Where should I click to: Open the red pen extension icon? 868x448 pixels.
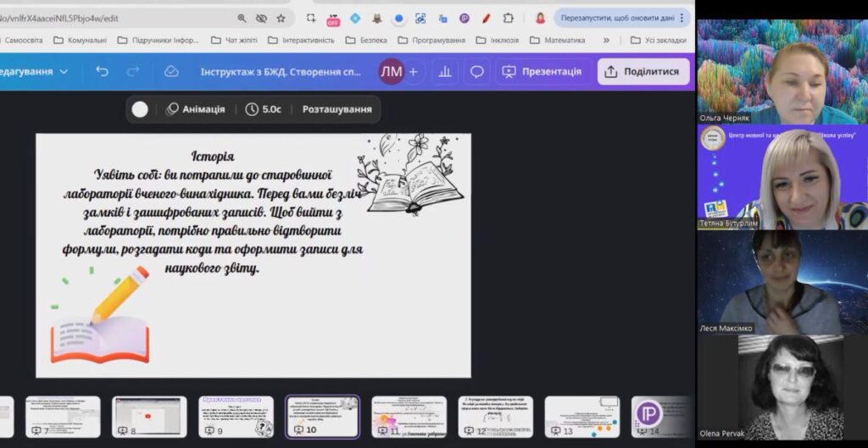(486, 19)
